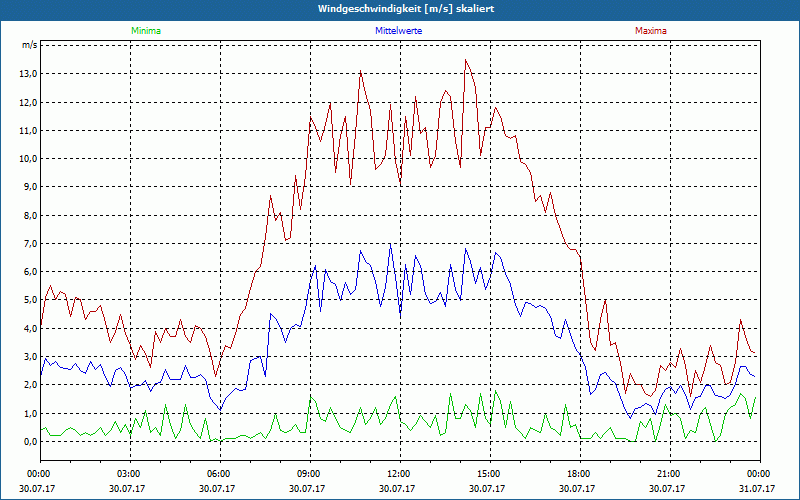The height and width of the screenshot is (500, 800).
Task: Click the 21:00 time axis label
Action: 668,474
